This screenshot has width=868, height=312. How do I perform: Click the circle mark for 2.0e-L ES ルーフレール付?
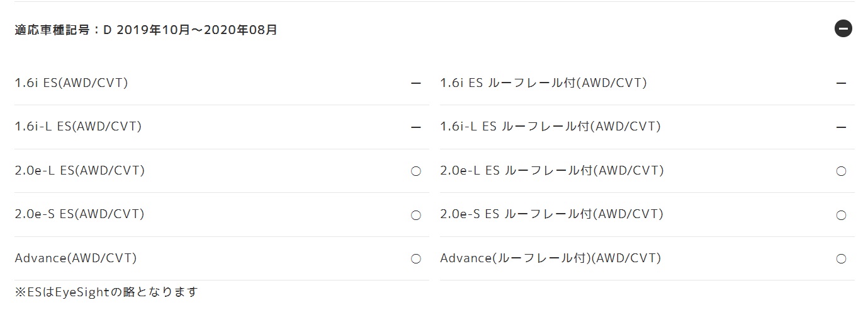coord(841,171)
